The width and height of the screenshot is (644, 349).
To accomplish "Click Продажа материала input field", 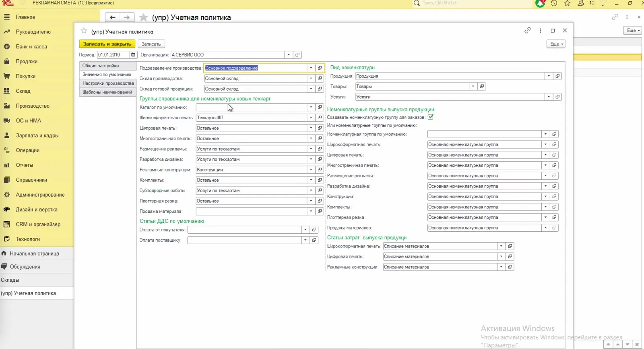I will [x=251, y=211].
